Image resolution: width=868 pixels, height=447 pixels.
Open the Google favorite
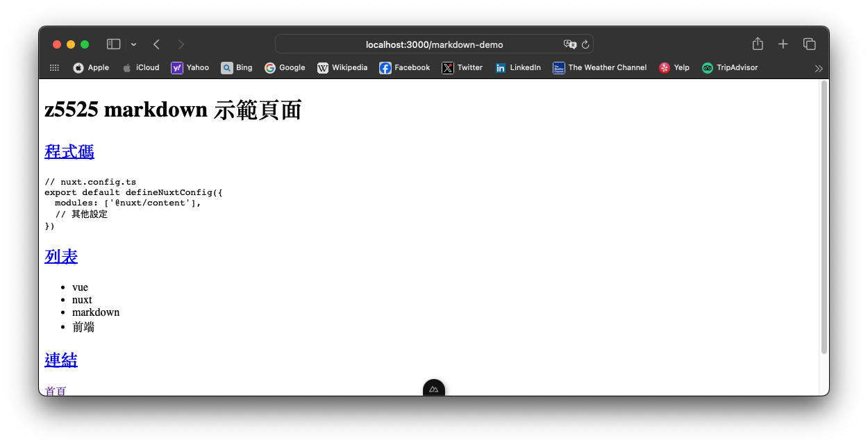pyautogui.click(x=285, y=67)
